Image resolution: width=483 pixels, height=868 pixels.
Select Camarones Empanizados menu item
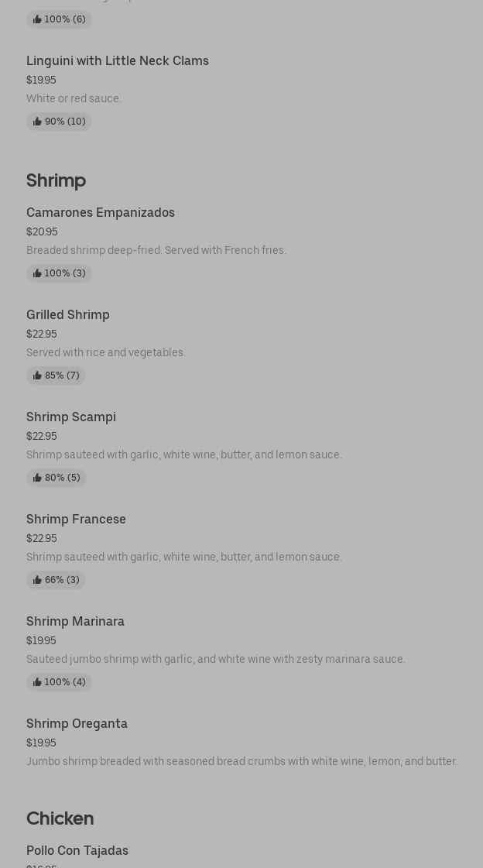click(101, 212)
